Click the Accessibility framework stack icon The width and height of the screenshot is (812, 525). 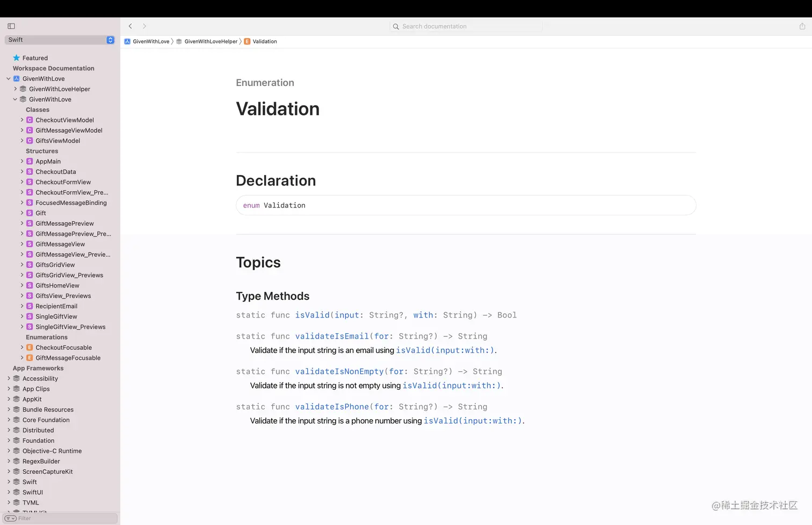click(x=16, y=379)
